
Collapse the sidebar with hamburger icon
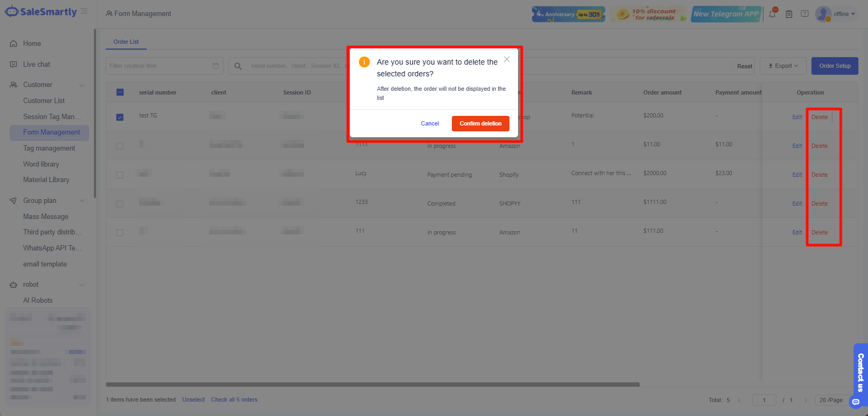point(84,11)
